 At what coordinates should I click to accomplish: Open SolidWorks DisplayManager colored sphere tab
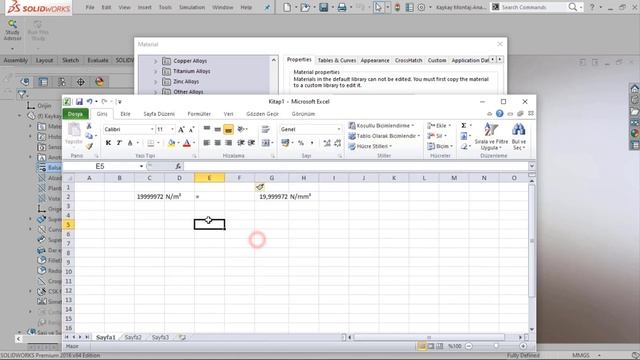(99, 82)
